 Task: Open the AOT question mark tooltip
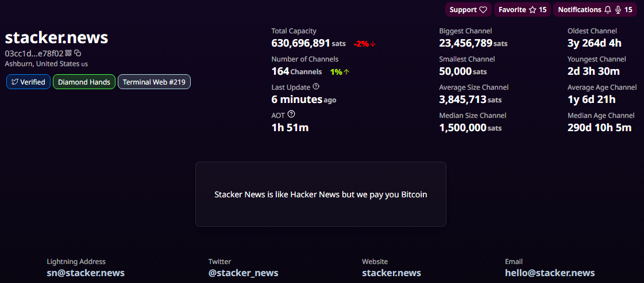tap(291, 114)
